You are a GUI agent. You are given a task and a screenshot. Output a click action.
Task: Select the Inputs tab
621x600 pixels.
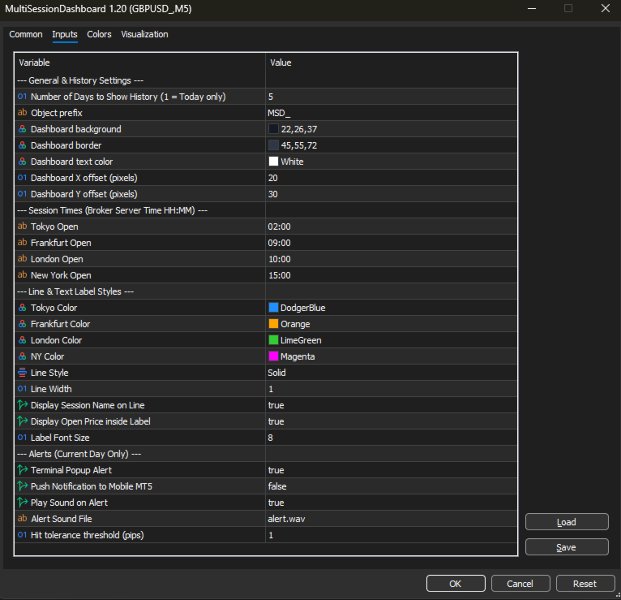[65, 34]
